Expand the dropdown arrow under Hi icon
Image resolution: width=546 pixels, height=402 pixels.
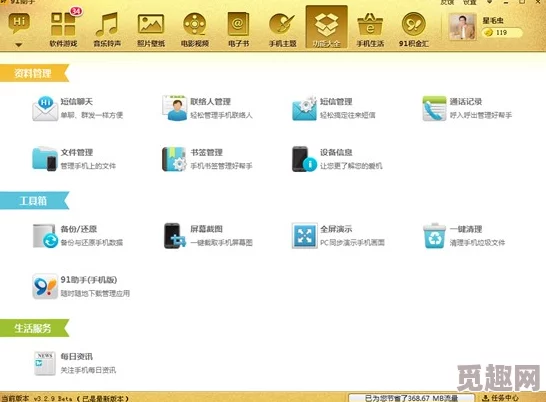coord(19,45)
